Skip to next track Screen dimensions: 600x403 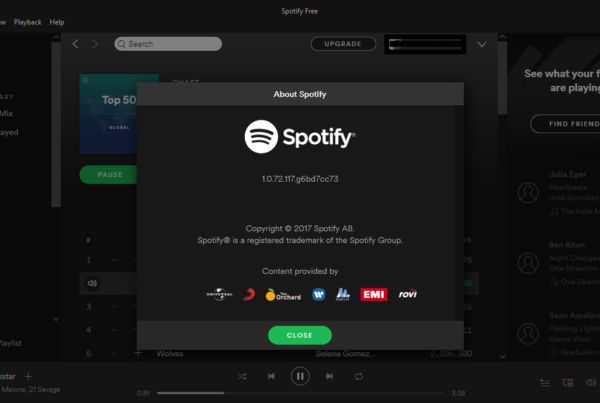329,376
